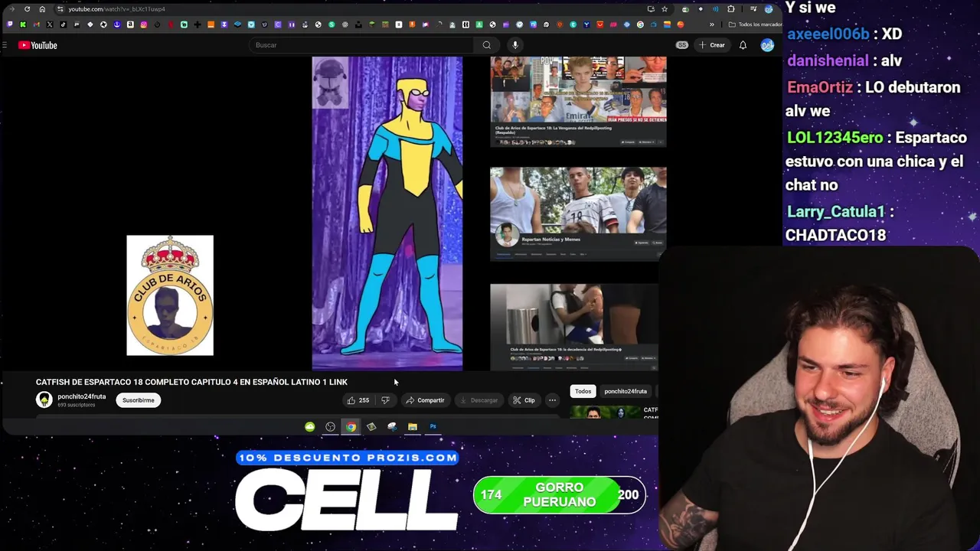Go forward with browser arrow
980x551 pixels.
click(11, 9)
